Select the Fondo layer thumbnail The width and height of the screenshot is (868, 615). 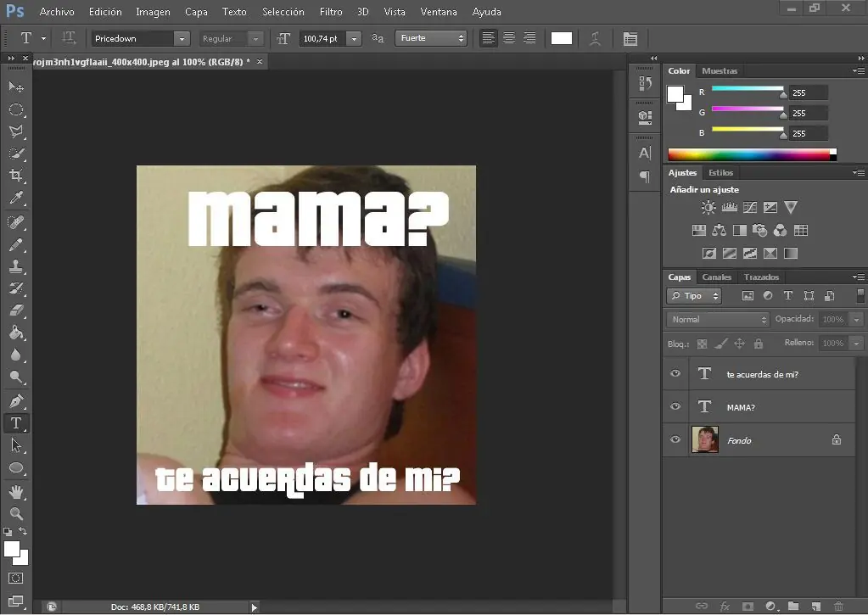pos(705,439)
